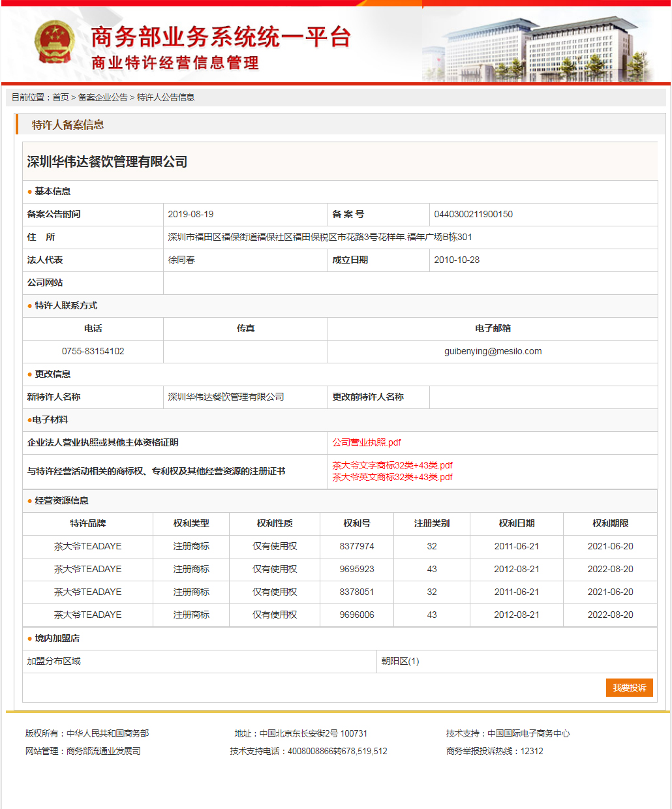Select phone number 0755-83154102
Screen dimensions: 672x809
93,351
